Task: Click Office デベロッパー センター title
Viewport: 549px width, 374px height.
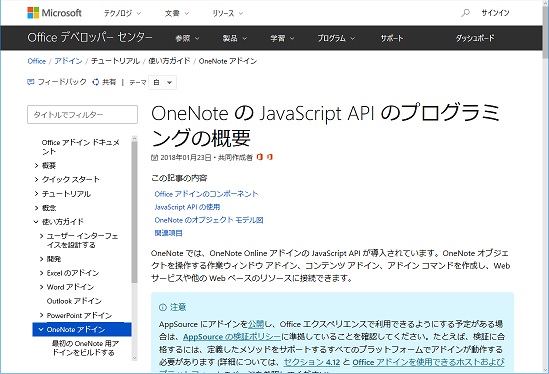Action: 90,37
